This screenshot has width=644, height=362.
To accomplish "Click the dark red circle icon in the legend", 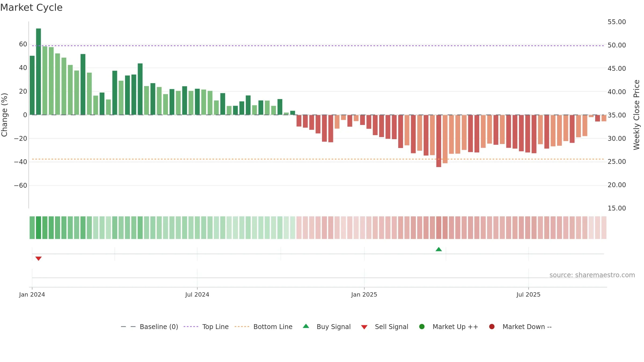I will tap(492, 327).
